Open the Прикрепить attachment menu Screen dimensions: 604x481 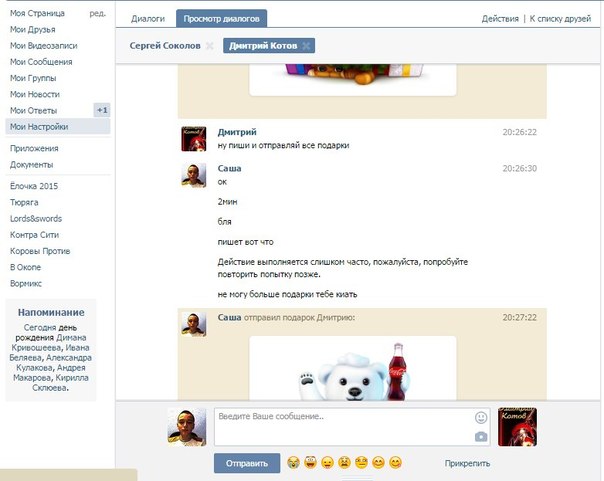point(467,463)
